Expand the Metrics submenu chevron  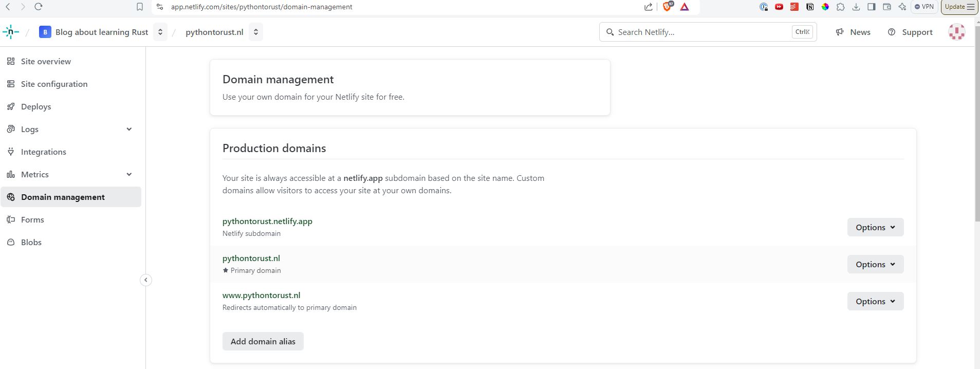[x=129, y=174]
